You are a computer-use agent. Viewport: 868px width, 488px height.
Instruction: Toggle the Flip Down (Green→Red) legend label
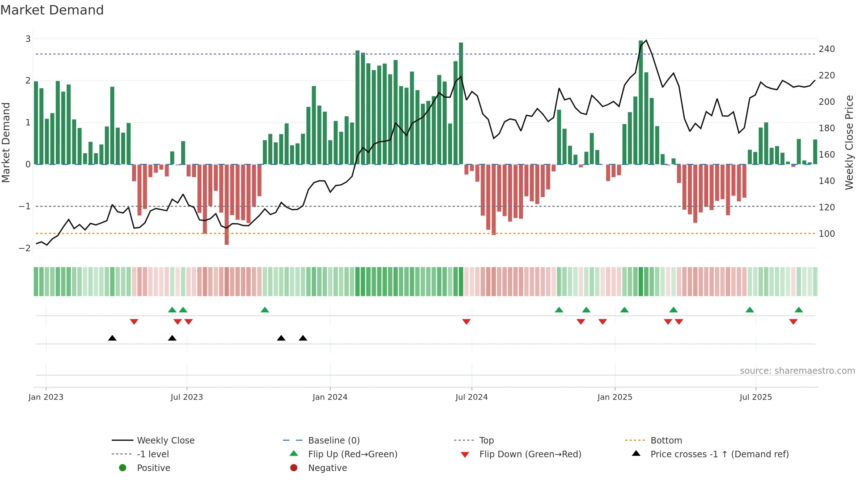(x=530, y=454)
